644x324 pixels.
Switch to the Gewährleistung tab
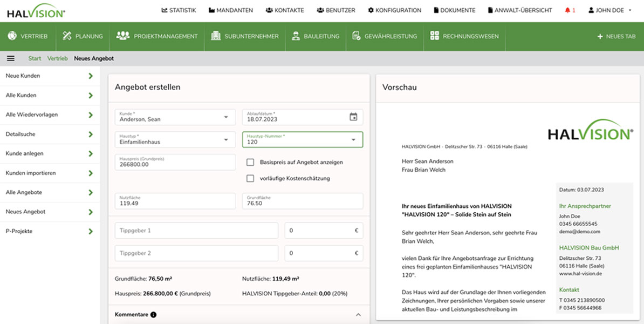[x=385, y=36]
